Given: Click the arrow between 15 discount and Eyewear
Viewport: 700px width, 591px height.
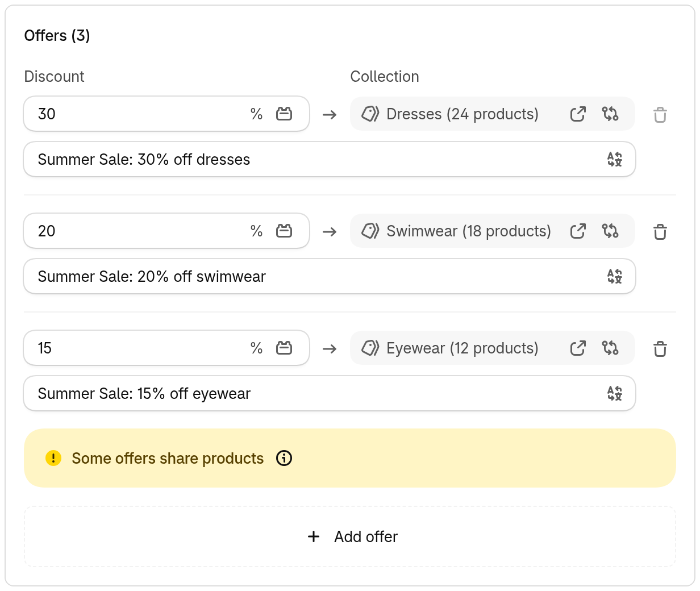Looking at the screenshot, I should coord(330,349).
